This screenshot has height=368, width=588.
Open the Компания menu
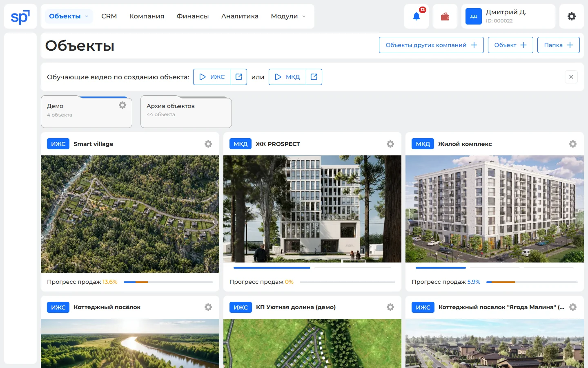coord(147,16)
